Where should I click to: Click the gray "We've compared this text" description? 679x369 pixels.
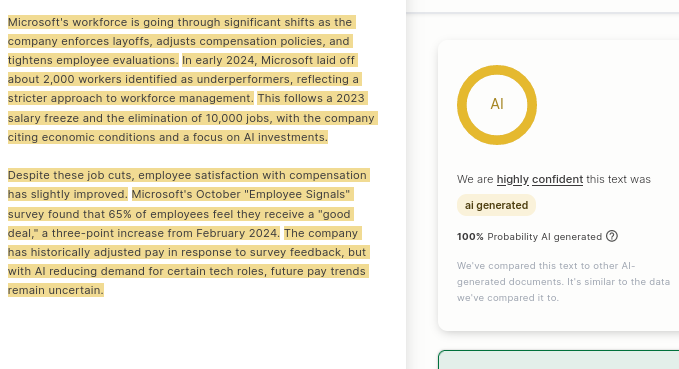563,282
